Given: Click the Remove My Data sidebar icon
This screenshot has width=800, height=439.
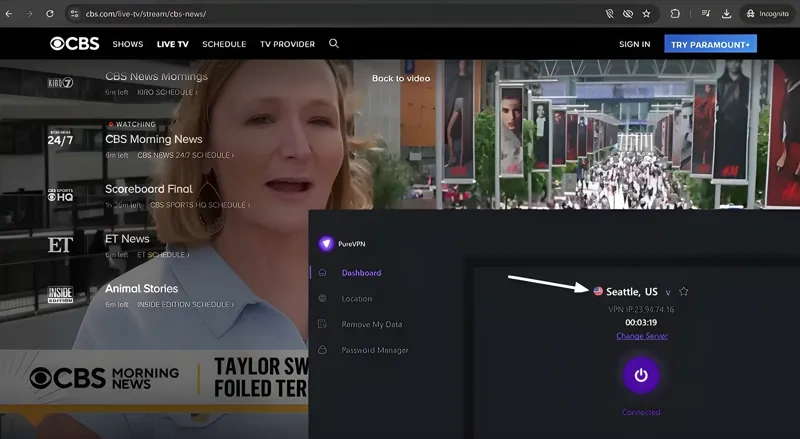Looking at the screenshot, I should pos(322,325).
